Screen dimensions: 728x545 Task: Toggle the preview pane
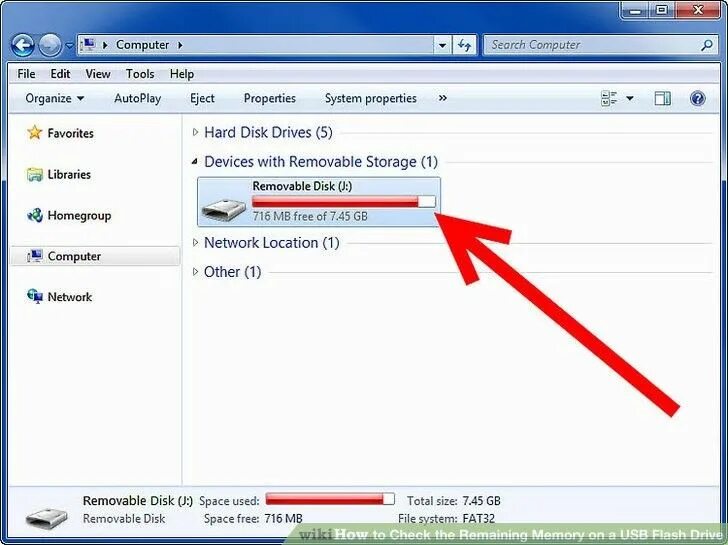point(663,98)
